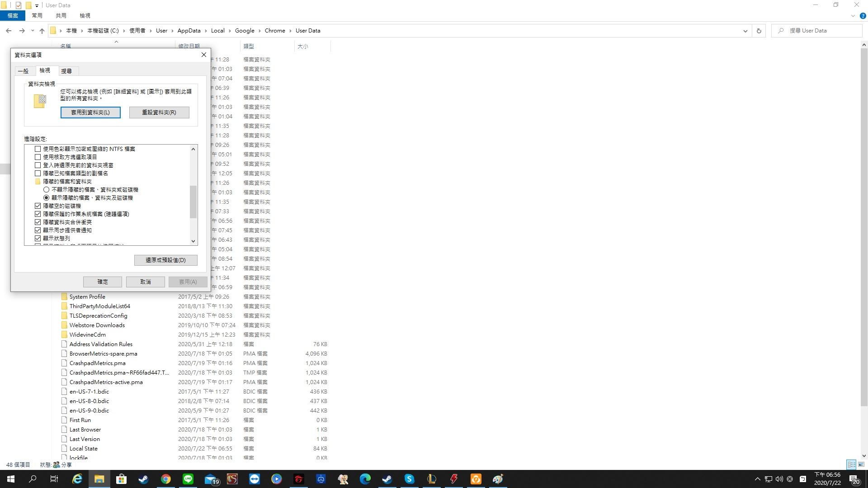
Task: Open Google Chrome from the taskbar
Action: point(166,479)
